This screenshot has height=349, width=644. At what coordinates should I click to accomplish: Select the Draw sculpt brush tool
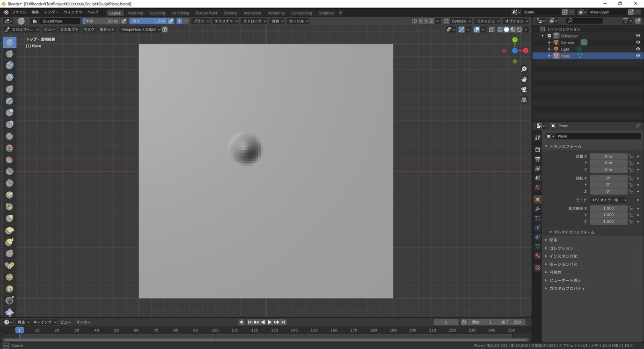coord(10,42)
